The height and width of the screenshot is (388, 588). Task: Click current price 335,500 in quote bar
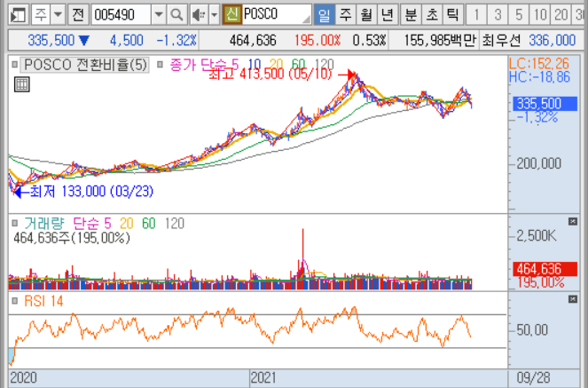tap(51, 40)
